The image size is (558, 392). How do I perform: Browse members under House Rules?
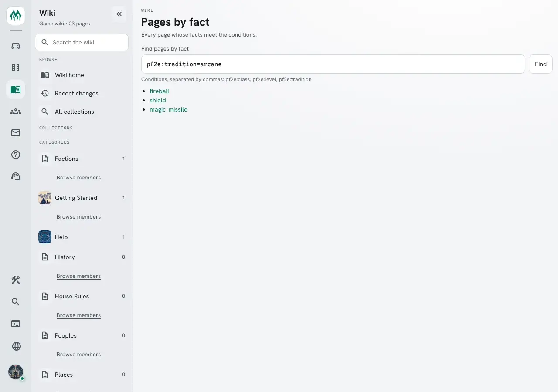coord(78,315)
